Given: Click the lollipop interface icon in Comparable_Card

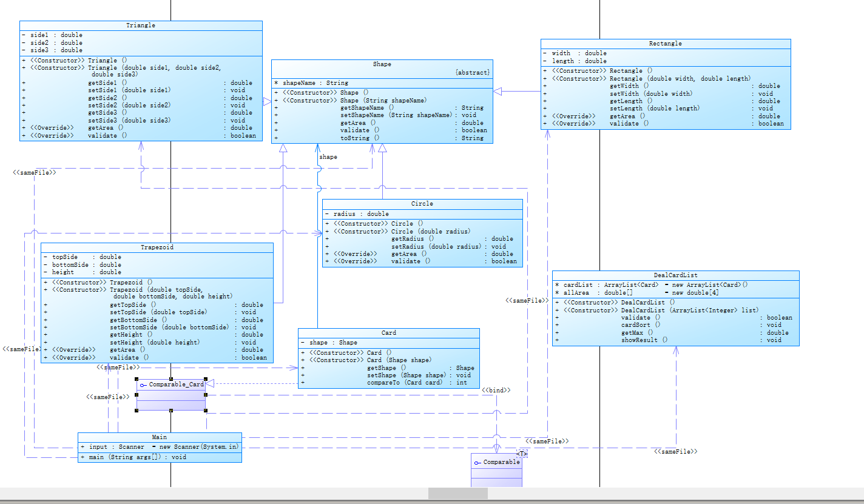Looking at the screenshot, I should click(x=143, y=385).
